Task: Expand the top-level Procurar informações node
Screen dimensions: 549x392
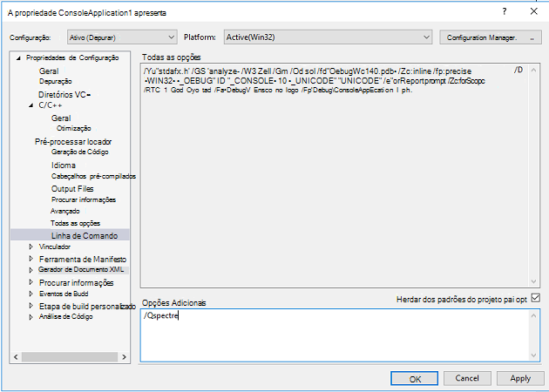Action: click(31, 282)
